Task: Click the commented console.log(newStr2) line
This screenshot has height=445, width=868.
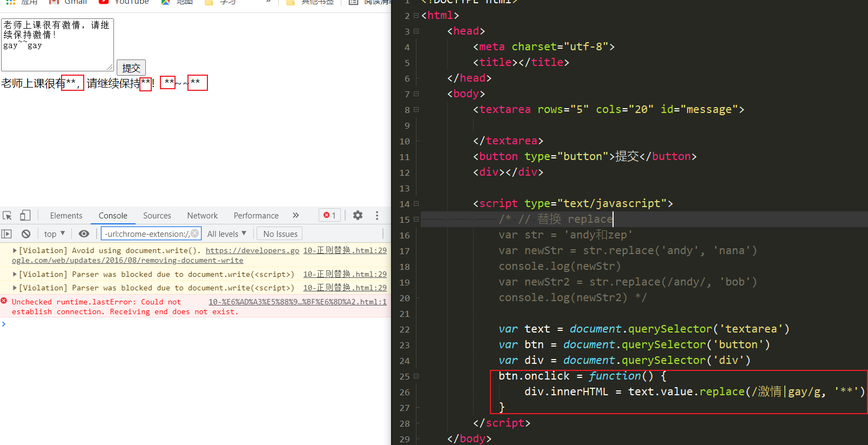Action: [x=573, y=298]
